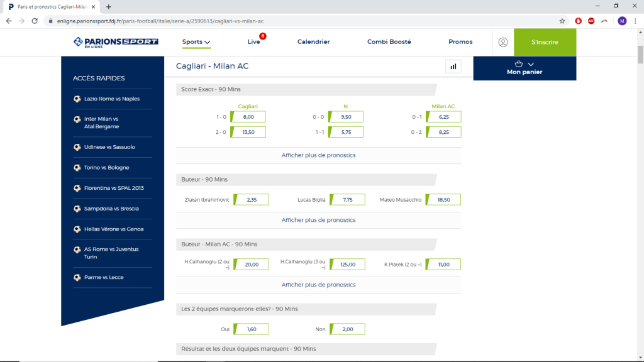Open Hellas Vérone vs Genoa match

[x=114, y=229]
